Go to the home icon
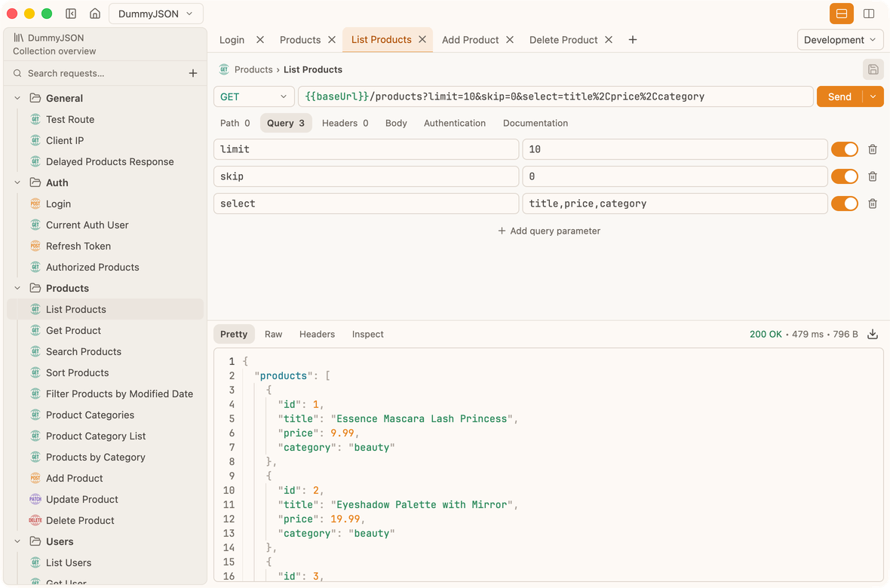 [x=95, y=14]
